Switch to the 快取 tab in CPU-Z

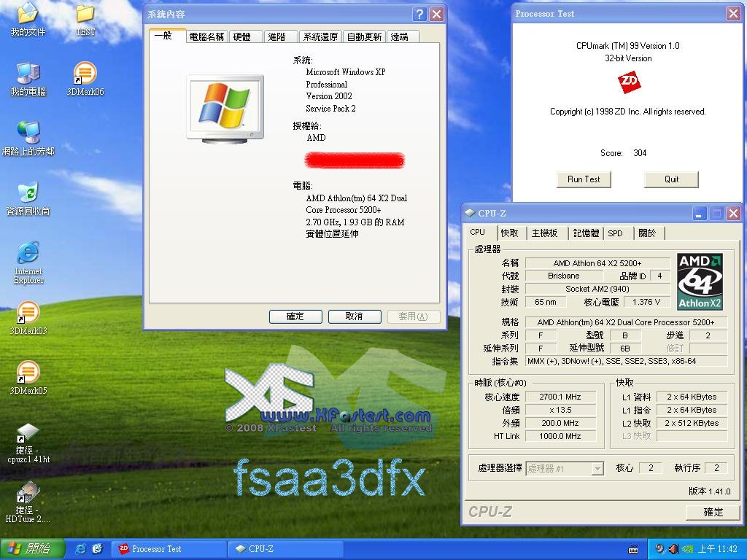click(x=509, y=233)
